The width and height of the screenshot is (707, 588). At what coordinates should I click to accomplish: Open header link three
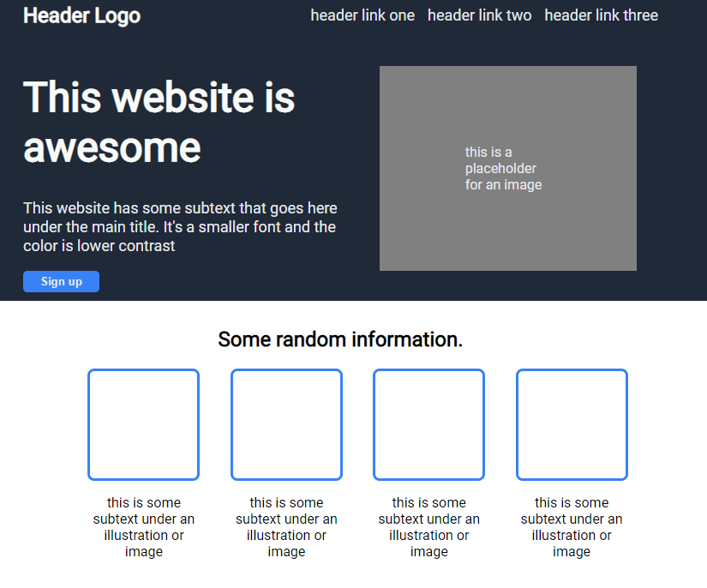point(601,15)
